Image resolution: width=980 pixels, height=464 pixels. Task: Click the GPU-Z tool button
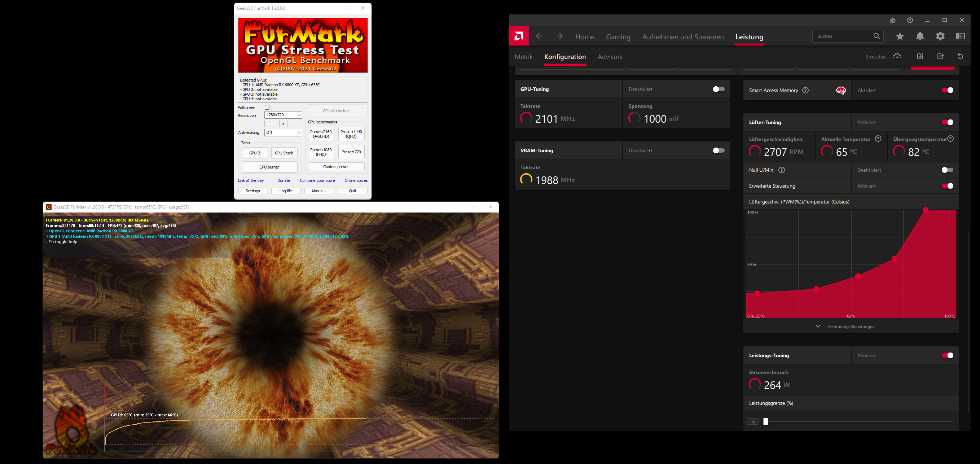[x=255, y=153]
